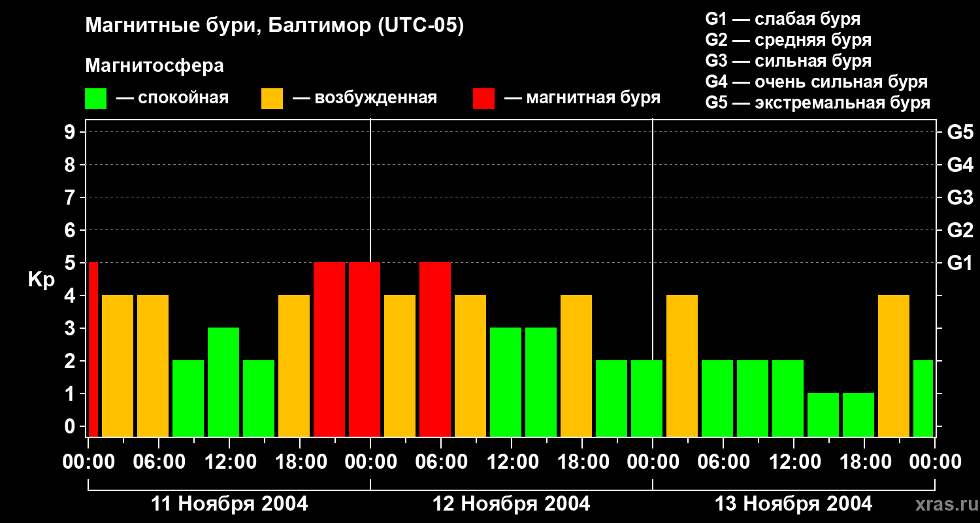Click the G3 — сильная буря legend text

[788, 61]
